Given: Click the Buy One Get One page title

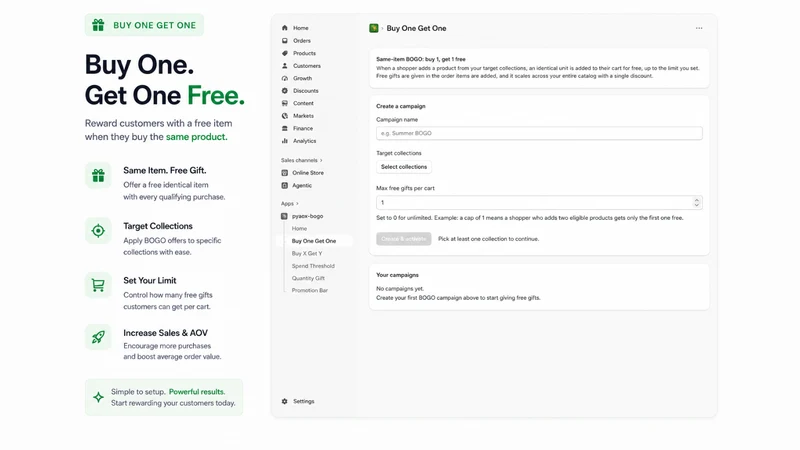Looking at the screenshot, I should click(416, 28).
